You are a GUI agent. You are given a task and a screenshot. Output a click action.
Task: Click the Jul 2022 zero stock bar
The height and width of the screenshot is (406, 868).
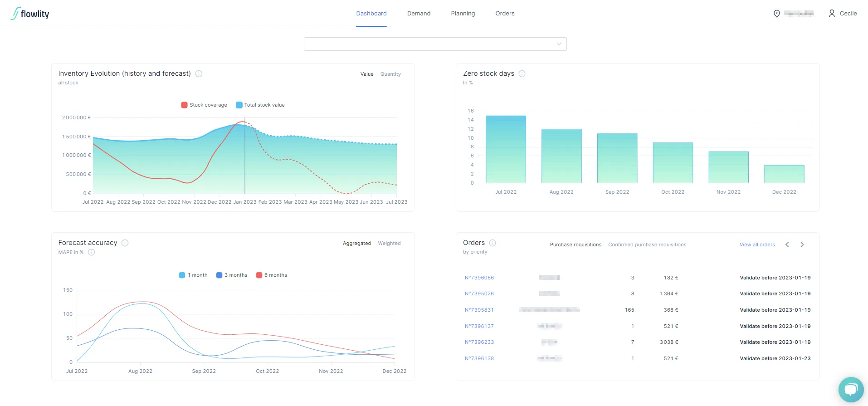point(506,149)
